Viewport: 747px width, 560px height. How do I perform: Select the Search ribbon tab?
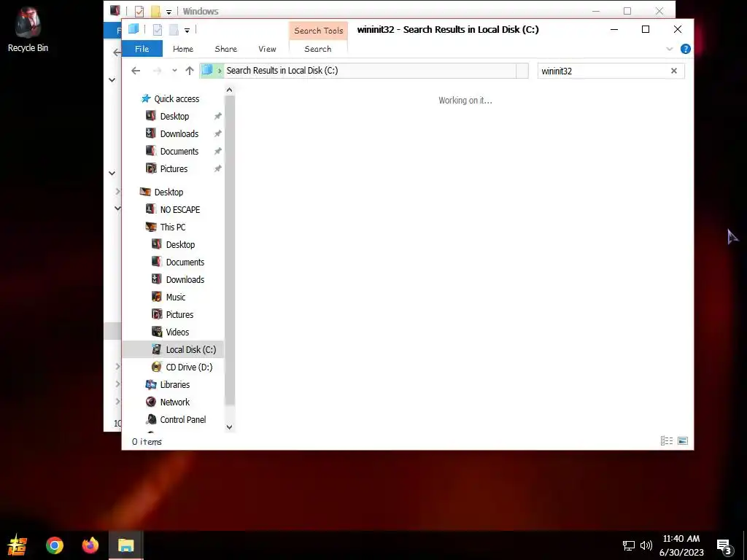point(318,49)
